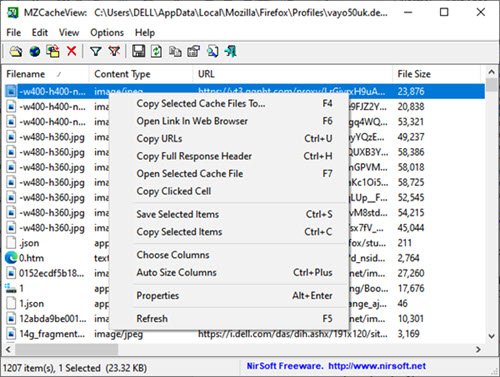The height and width of the screenshot is (377, 500).
Task: Open the Edit menu
Action: point(40,33)
